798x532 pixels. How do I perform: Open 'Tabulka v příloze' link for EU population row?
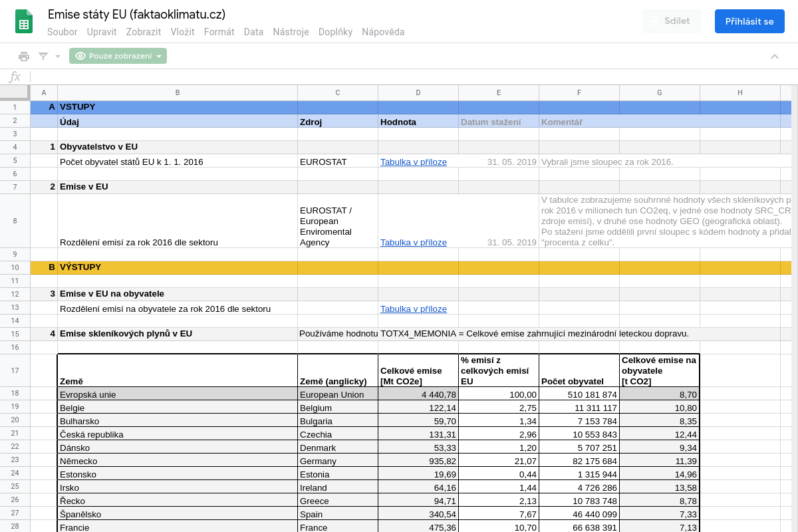tap(414, 162)
